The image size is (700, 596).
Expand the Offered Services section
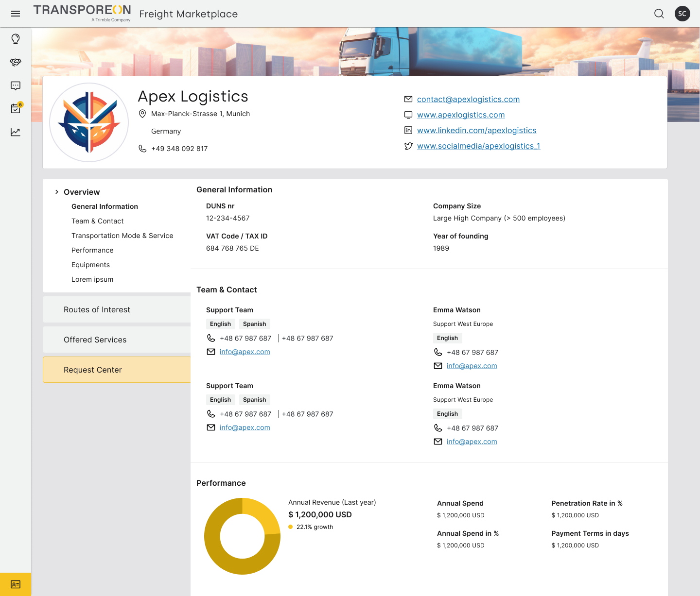95,340
